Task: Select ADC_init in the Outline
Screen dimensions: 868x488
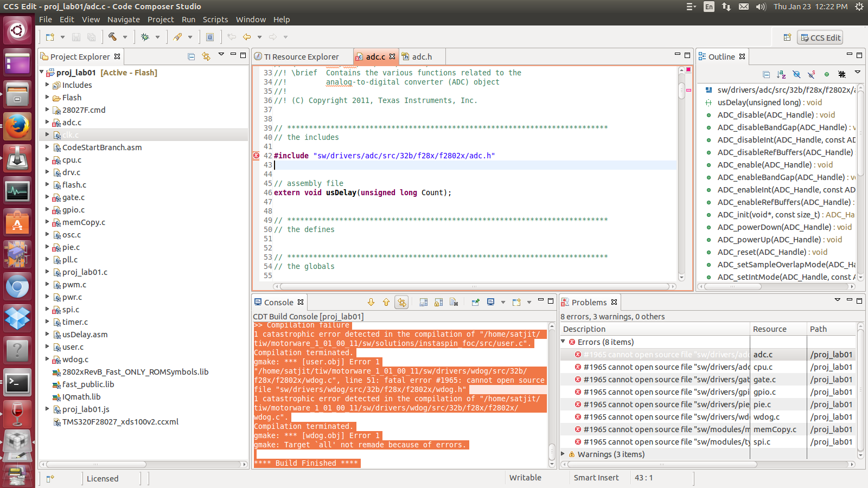Action: (x=786, y=214)
